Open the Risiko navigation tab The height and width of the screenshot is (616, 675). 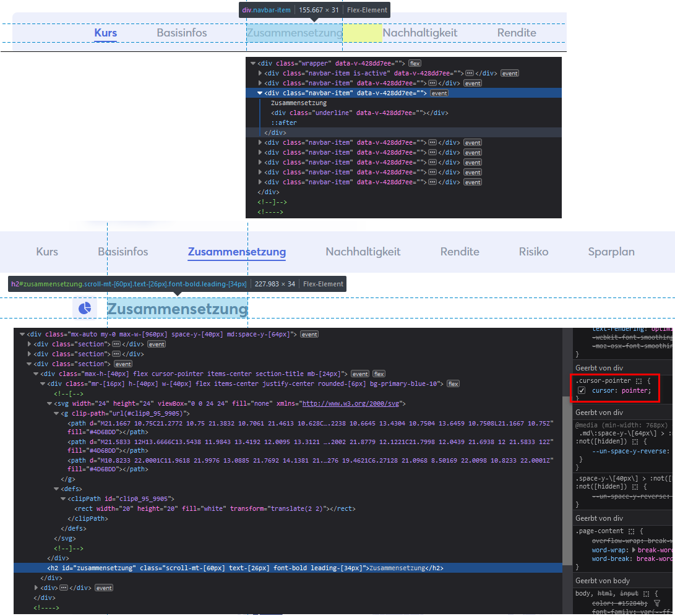[x=533, y=252]
